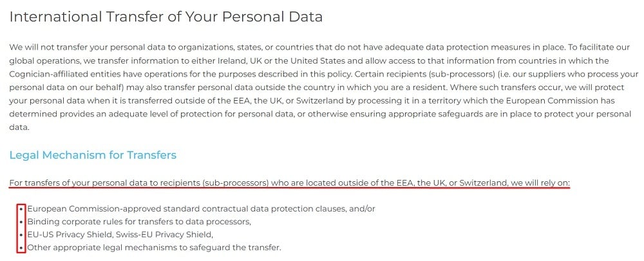Click the blue "Legal Mechanism for Transfers" subheading
Screen dimensions: 644x261
(92, 155)
